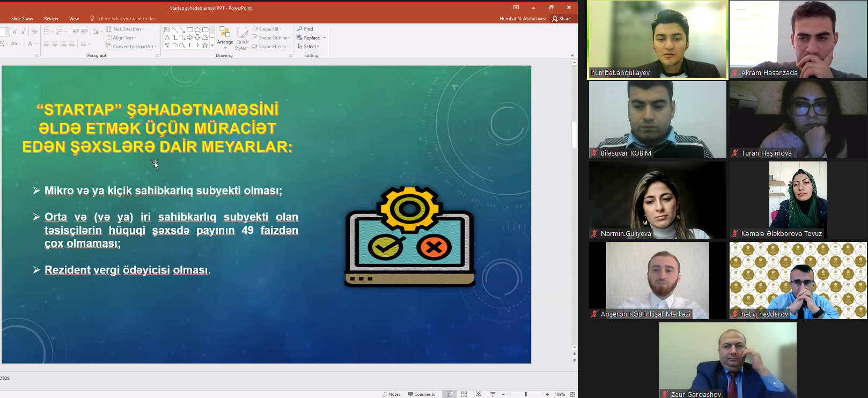Increase font size in PowerPoint ribbon
The height and width of the screenshot is (398, 868).
point(14,32)
